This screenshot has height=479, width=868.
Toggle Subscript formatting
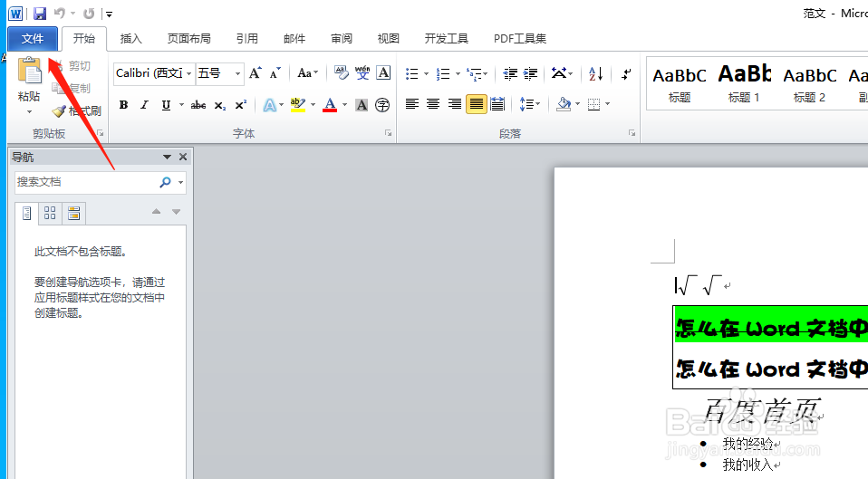coord(220,105)
